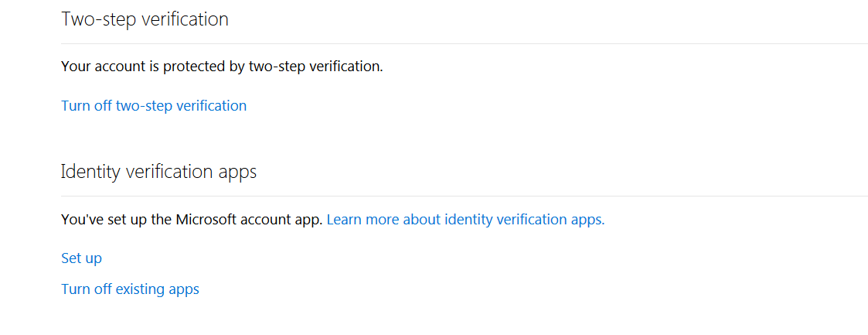The height and width of the screenshot is (335, 868).
Task: Open 'Learn more about identity verification apps'
Action: pos(465,220)
